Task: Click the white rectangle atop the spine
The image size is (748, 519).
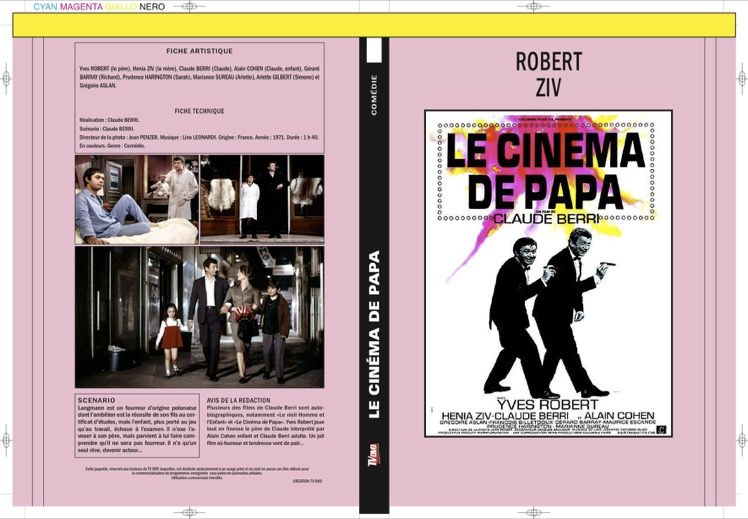Action: (374, 50)
